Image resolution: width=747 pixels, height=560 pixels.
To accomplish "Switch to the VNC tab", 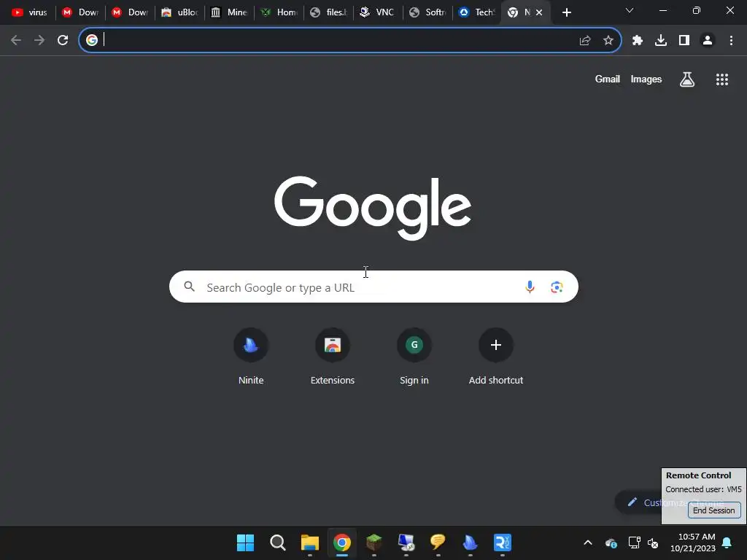I will pos(379,12).
